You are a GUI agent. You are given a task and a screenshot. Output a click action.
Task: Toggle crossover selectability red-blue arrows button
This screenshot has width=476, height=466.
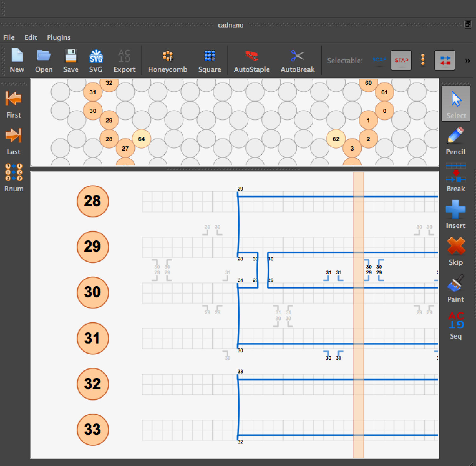coord(445,60)
